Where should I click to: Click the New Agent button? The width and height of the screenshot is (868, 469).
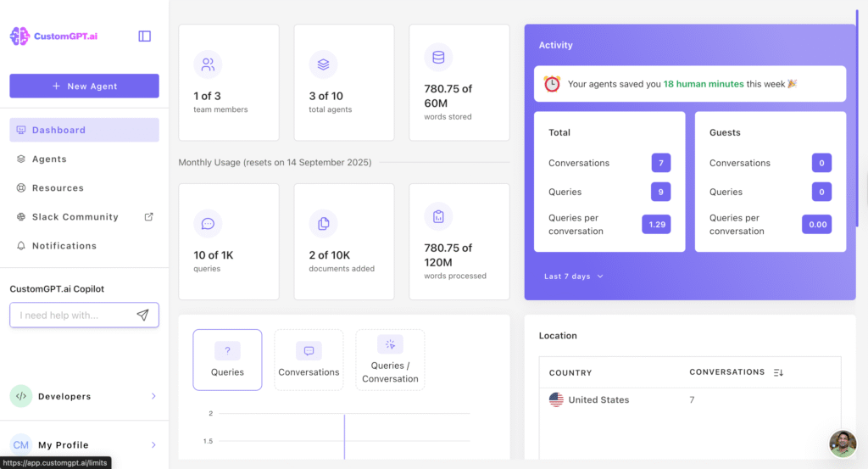click(84, 86)
